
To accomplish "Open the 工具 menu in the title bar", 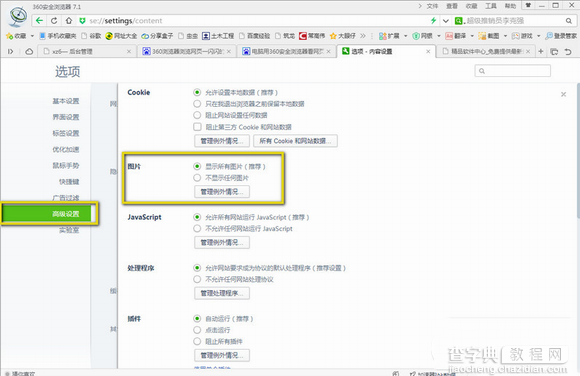I will (x=491, y=6).
